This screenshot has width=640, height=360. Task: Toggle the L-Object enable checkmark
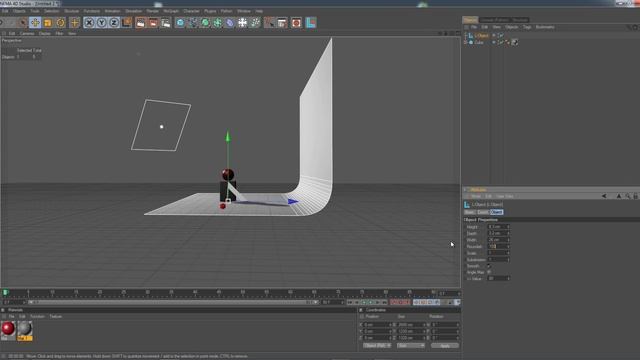(x=501, y=36)
